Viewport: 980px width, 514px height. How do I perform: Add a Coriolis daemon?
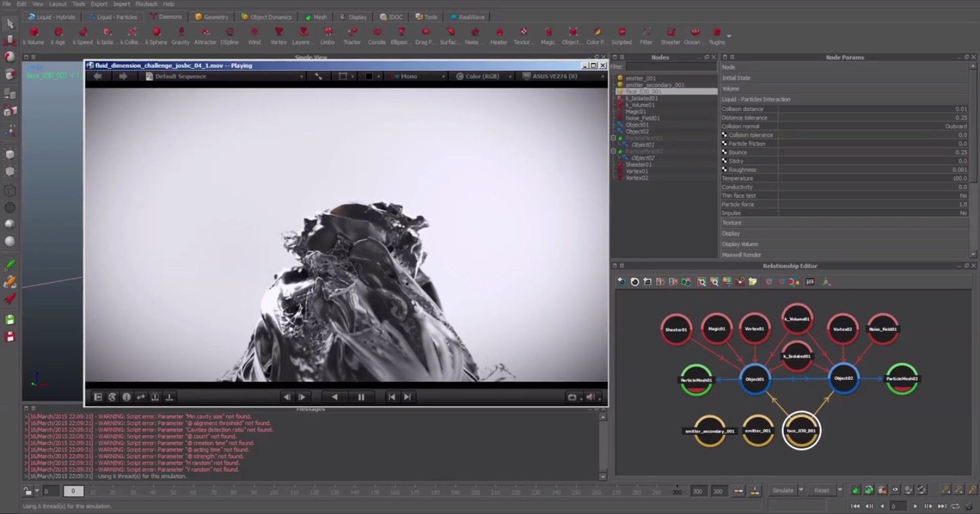point(376,36)
